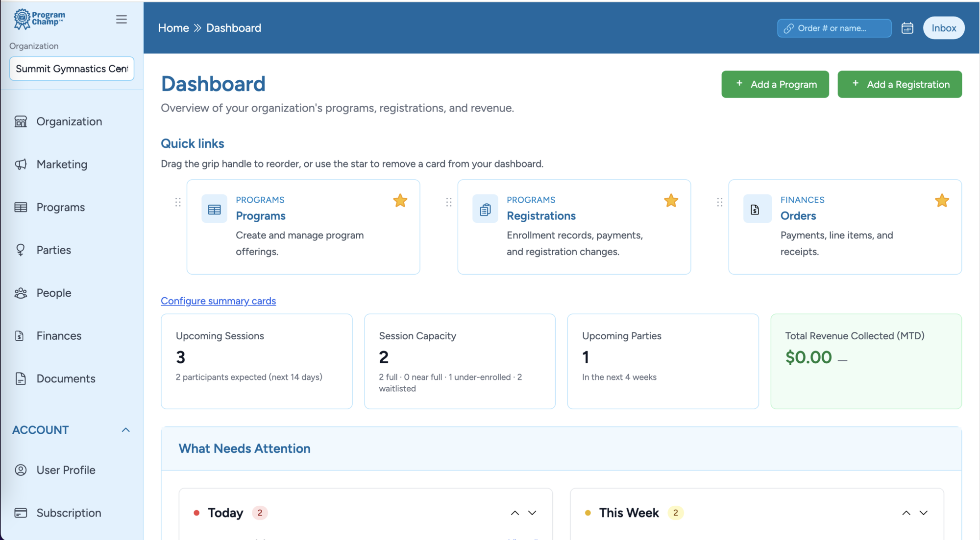
Task: Click the Registrations clipboard card icon
Action: tap(485, 209)
